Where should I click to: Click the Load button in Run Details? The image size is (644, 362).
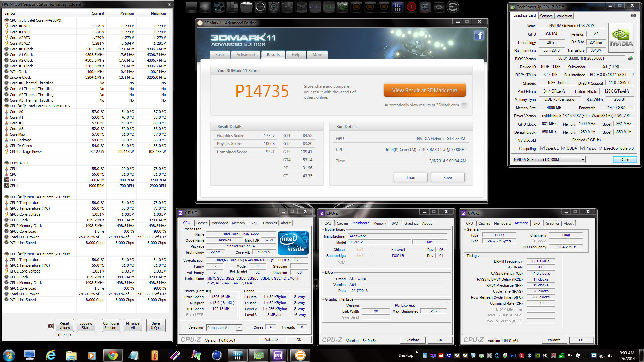(x=411, y=178)
